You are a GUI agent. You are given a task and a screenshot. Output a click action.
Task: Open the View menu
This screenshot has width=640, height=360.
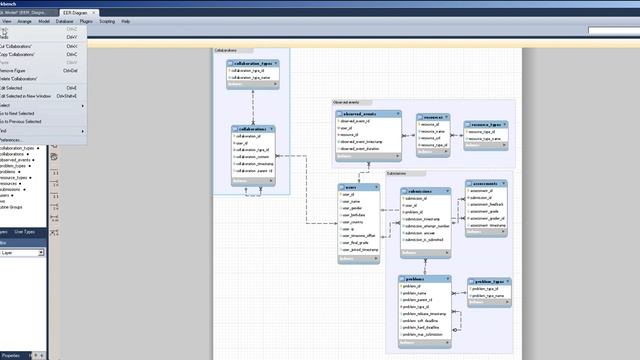(7, 21)
